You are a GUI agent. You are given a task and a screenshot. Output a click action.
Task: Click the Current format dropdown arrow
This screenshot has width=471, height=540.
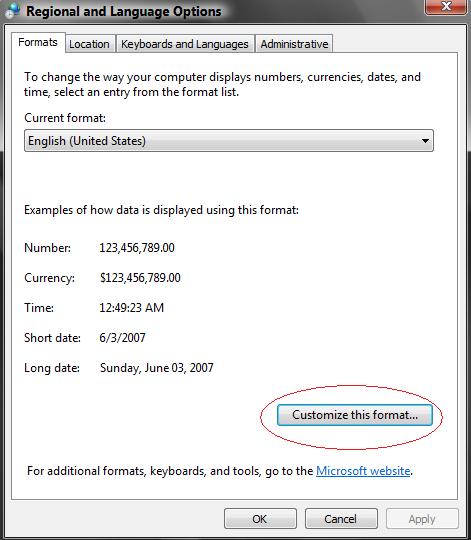point(425,141)
